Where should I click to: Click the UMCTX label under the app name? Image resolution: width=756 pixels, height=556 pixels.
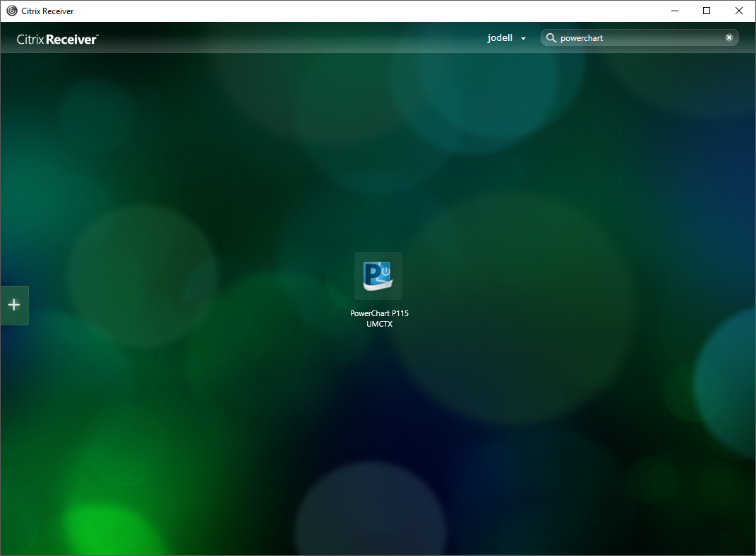[378, 324]
